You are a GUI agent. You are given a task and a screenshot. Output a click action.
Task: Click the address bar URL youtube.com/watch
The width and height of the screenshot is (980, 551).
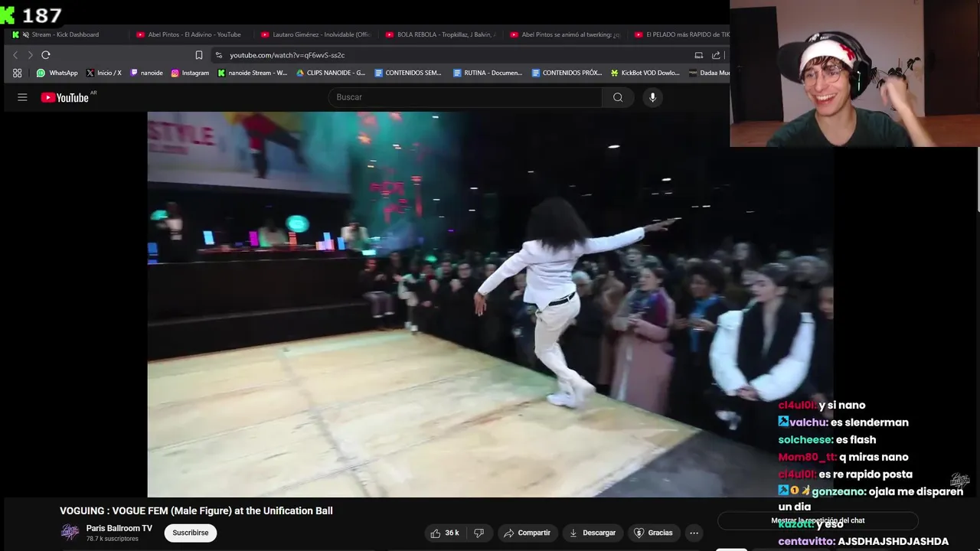287,55
